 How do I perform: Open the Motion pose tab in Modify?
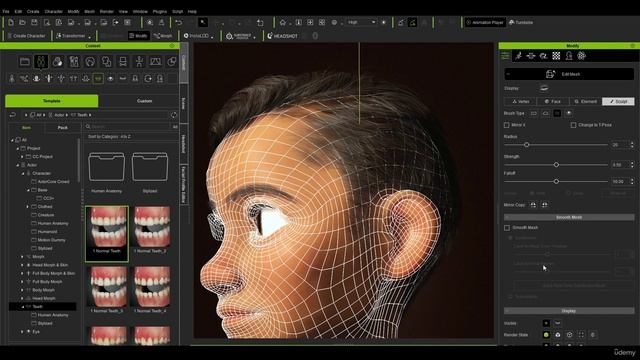click(518, 56)
